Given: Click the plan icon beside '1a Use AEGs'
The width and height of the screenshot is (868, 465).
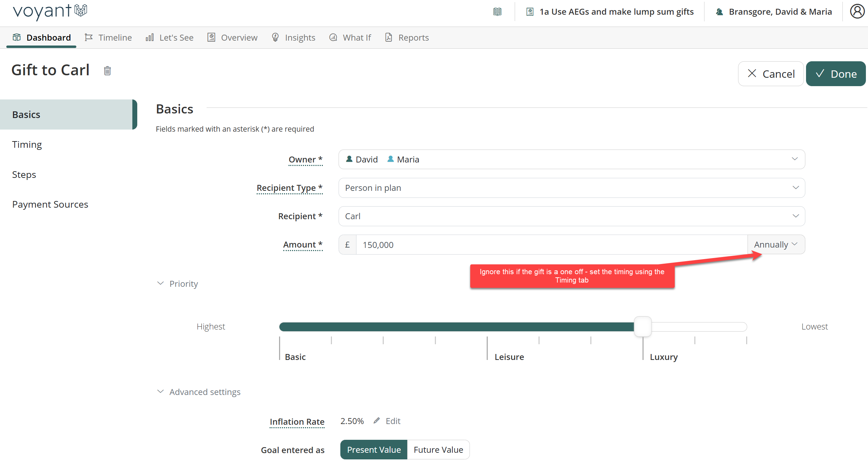Looking at the screenshot, I should click(x=530, y=12).
